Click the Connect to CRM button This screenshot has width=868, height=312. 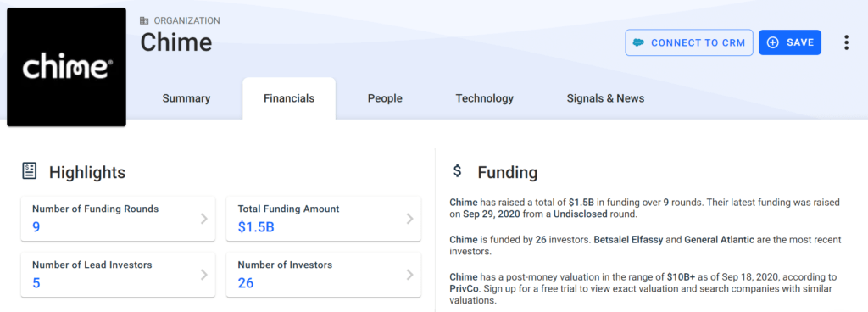tap(689, 42)
